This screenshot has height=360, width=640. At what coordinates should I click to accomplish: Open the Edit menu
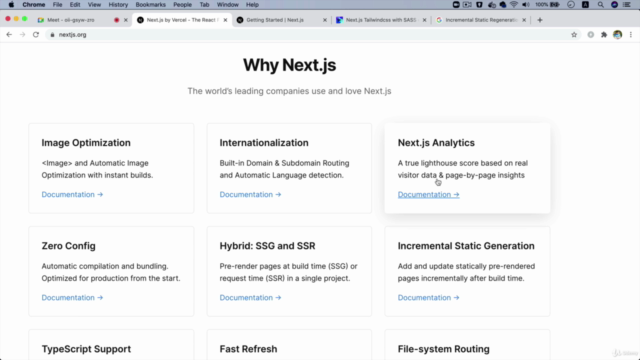click(75, 4)
